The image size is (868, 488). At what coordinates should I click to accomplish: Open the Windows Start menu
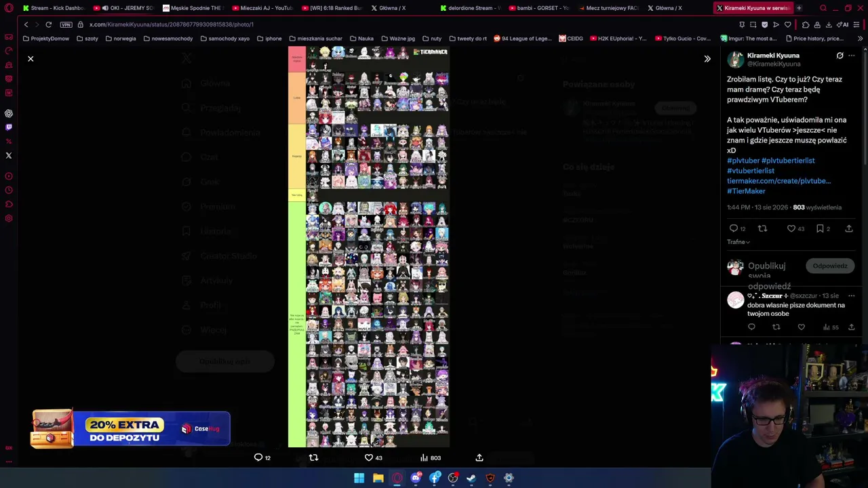pos(359,478)
